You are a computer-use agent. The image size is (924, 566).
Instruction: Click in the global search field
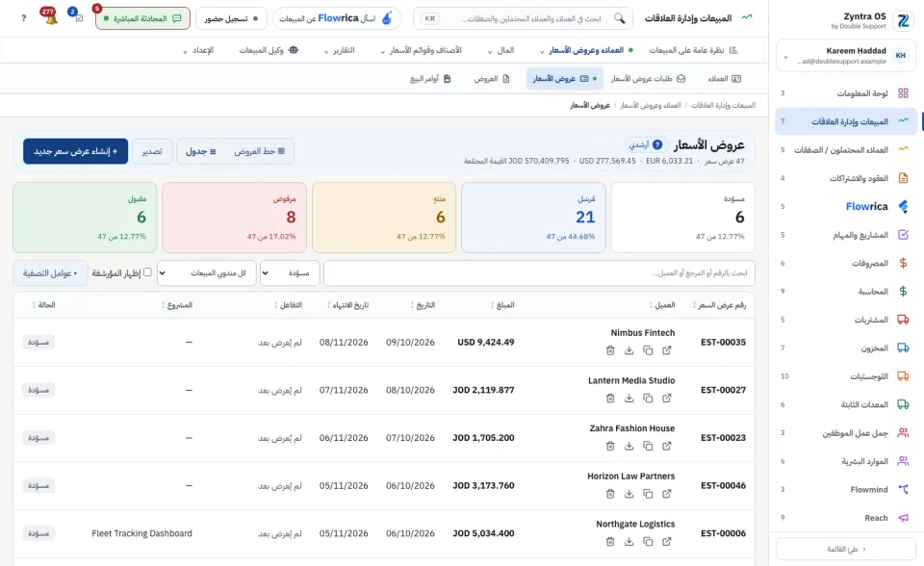tap(524, 18)
